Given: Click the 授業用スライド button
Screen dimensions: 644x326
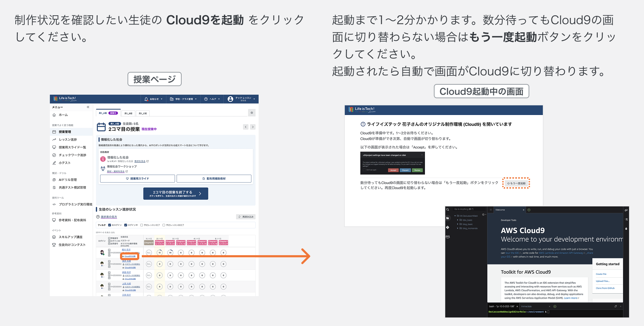Looking at the screenshot, I should coord(137,179).
